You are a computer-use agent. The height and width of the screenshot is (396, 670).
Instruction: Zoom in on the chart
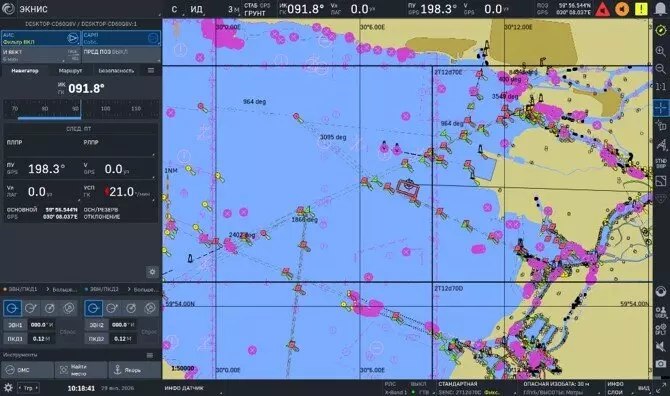coord(661,51)
